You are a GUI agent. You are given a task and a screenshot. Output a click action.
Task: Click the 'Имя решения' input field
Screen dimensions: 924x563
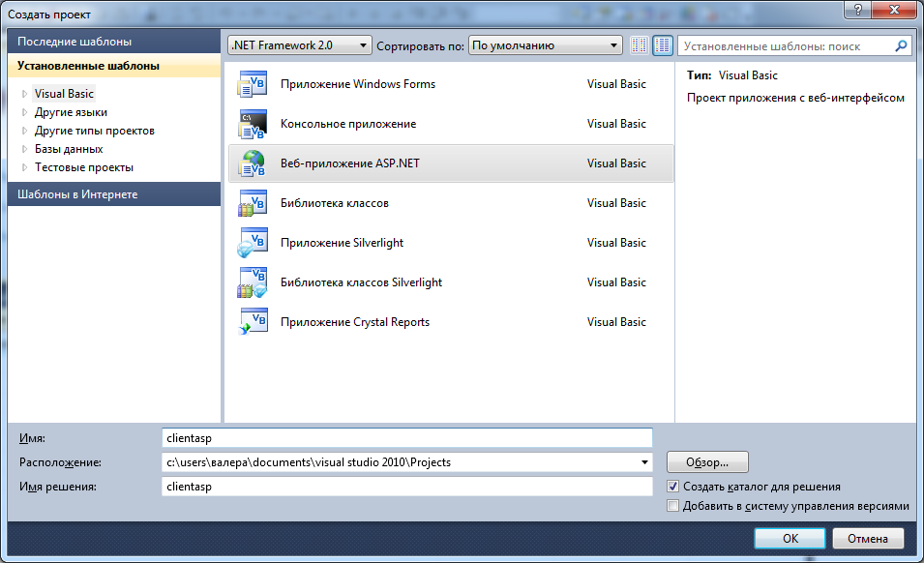pyautogui.click(x=406, y=487)
